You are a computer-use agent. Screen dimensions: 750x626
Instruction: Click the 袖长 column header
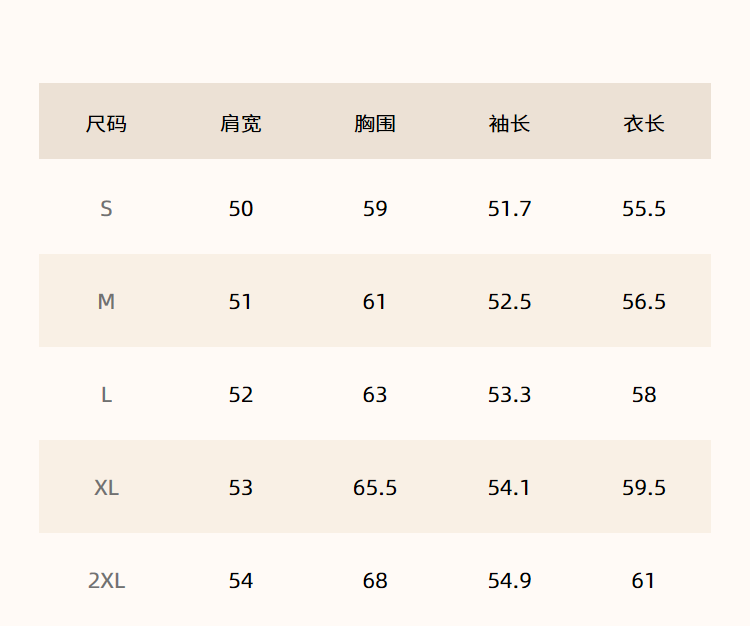click(509, 124)
